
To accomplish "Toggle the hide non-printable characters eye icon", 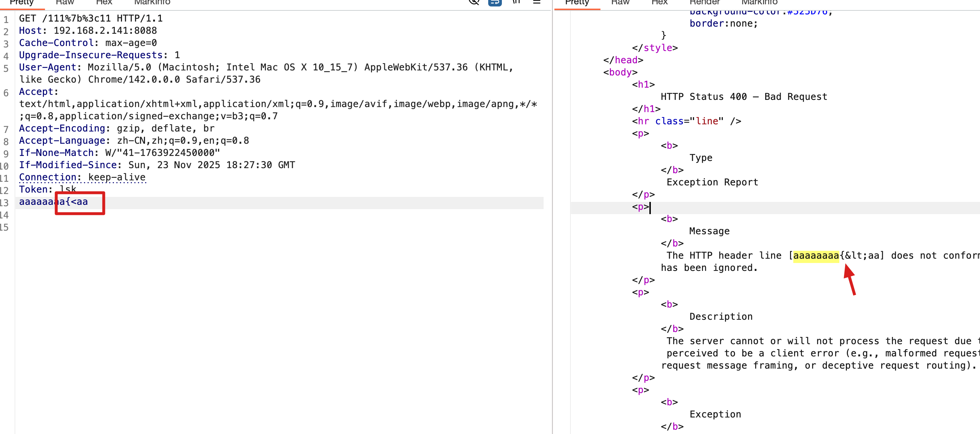I will [474, 2].
